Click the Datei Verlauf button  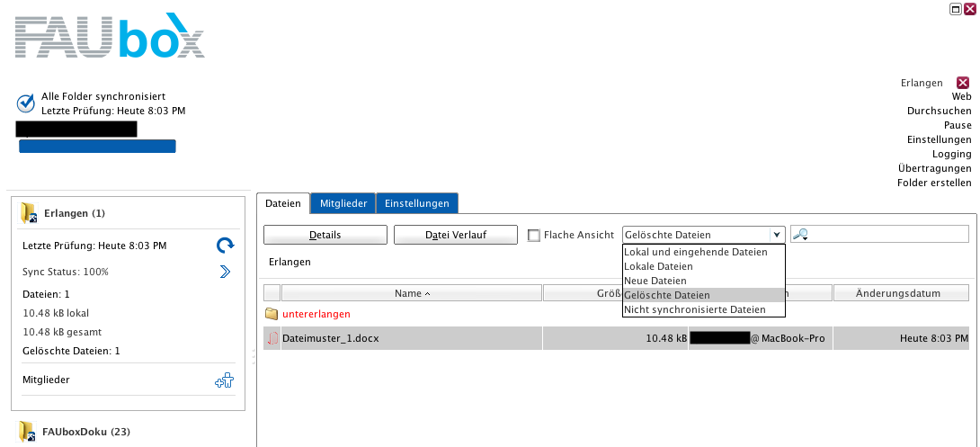[456, 235]
